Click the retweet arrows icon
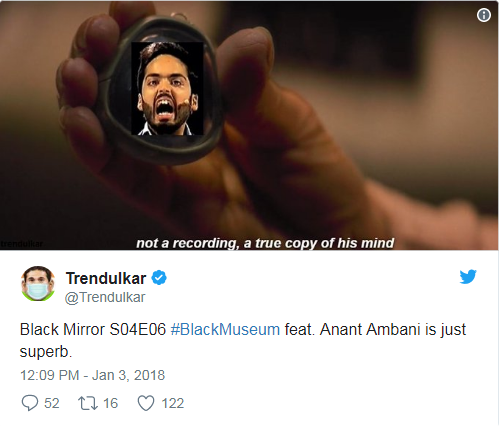The height and width of the screenshot is (426, 499). click(88, 403)
